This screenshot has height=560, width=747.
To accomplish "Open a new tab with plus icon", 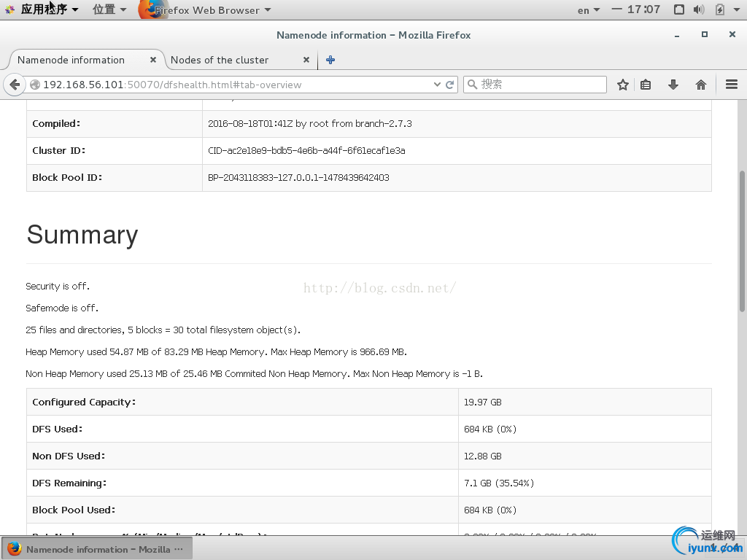I will click(x=330, y=60).
